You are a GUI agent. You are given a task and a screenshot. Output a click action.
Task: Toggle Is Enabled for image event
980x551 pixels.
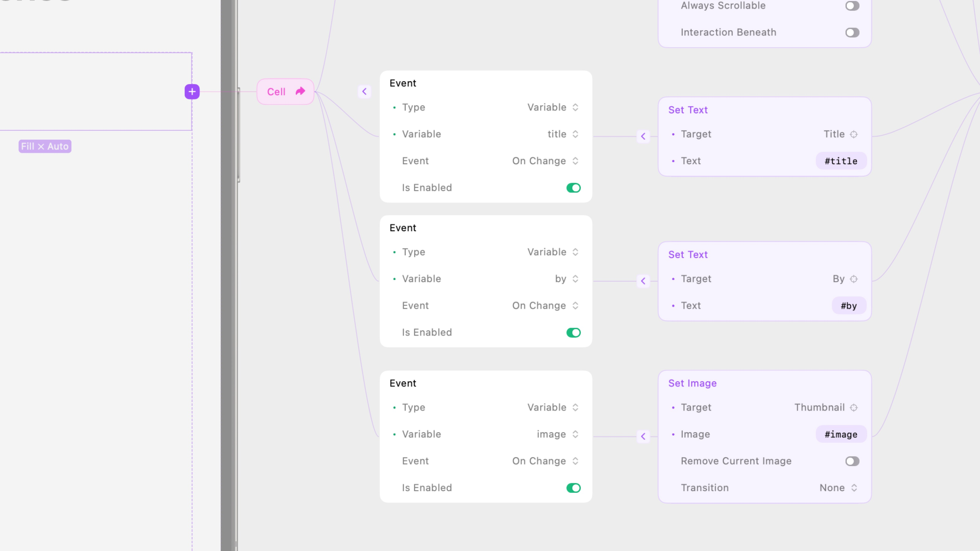click(573, 488)
